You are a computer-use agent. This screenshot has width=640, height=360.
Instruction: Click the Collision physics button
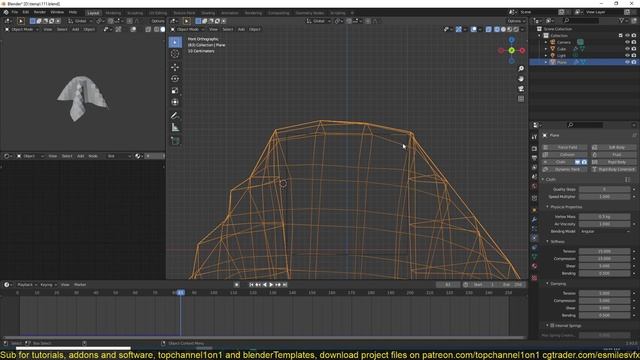tap(564, 155)
